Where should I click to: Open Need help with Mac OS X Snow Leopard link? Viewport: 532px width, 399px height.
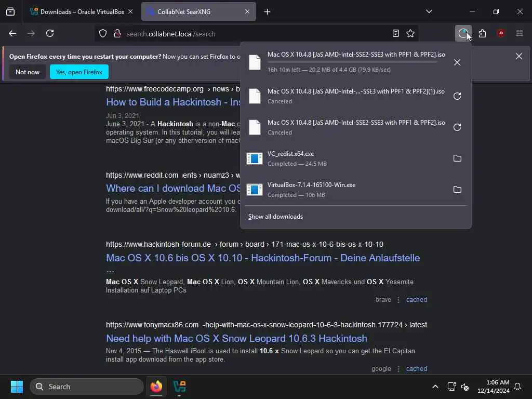(236, 338)
